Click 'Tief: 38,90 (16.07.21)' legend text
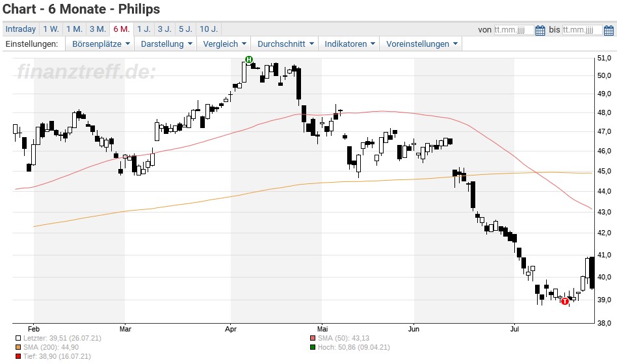This screenshot has height=364, width=617. 57,356
